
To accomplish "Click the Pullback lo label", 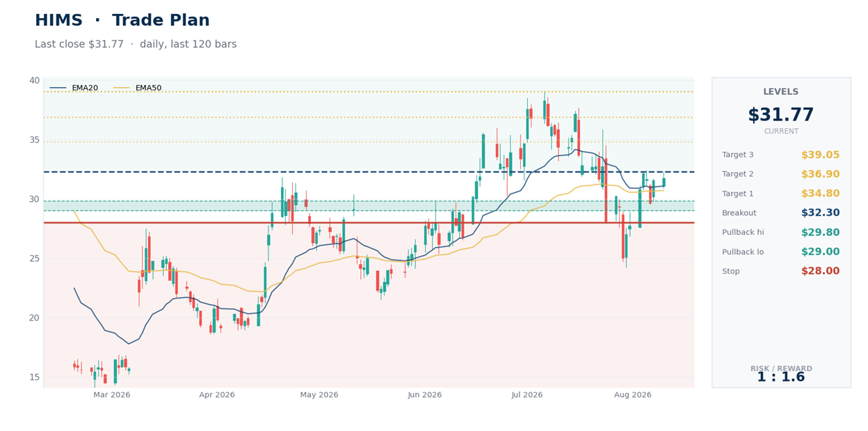I will tap(743, 252).
